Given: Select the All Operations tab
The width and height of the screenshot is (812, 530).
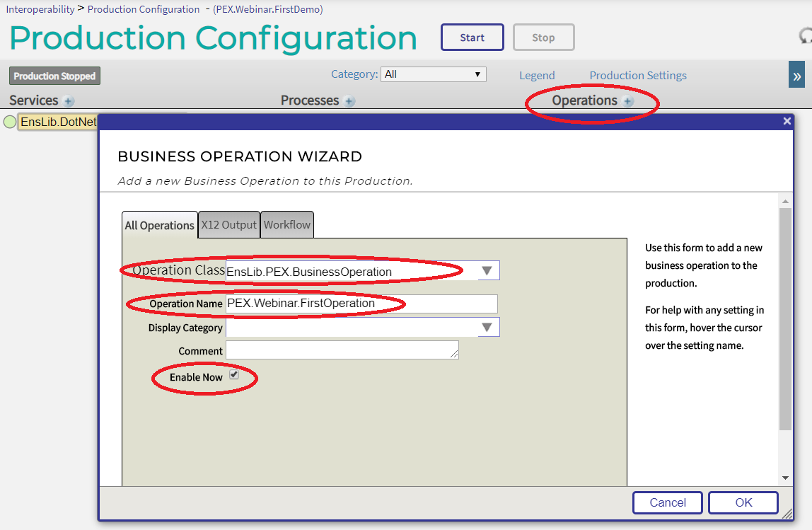Looking at the screenshot, I should click(159, 225).
